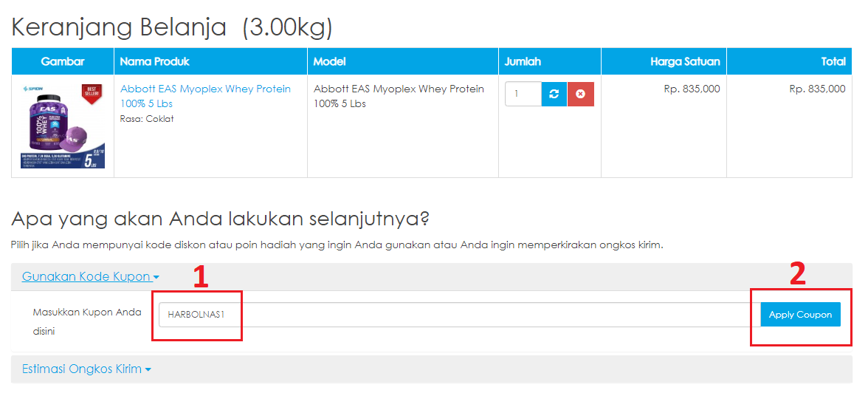Click the blue refresh quantity icon
This screenshot has width=868, height=410.
[x=554, y=94]
